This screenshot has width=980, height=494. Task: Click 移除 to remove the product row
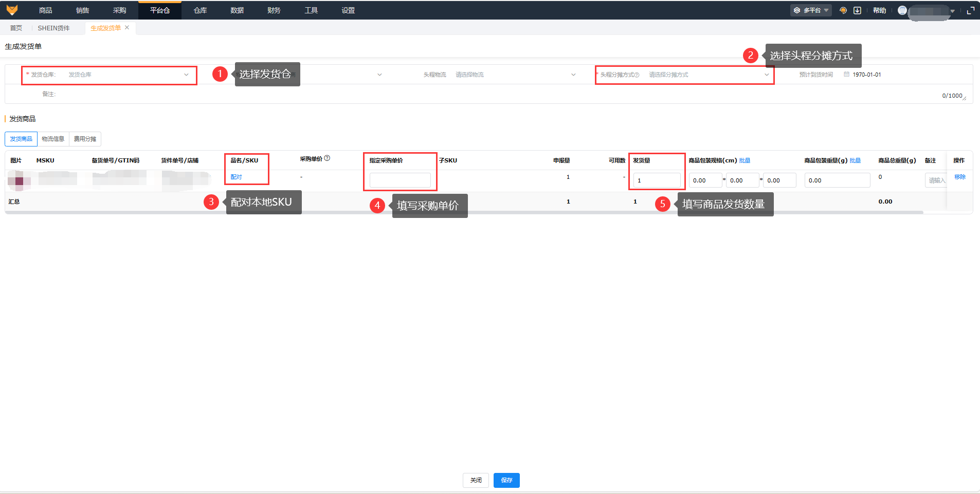960,177
